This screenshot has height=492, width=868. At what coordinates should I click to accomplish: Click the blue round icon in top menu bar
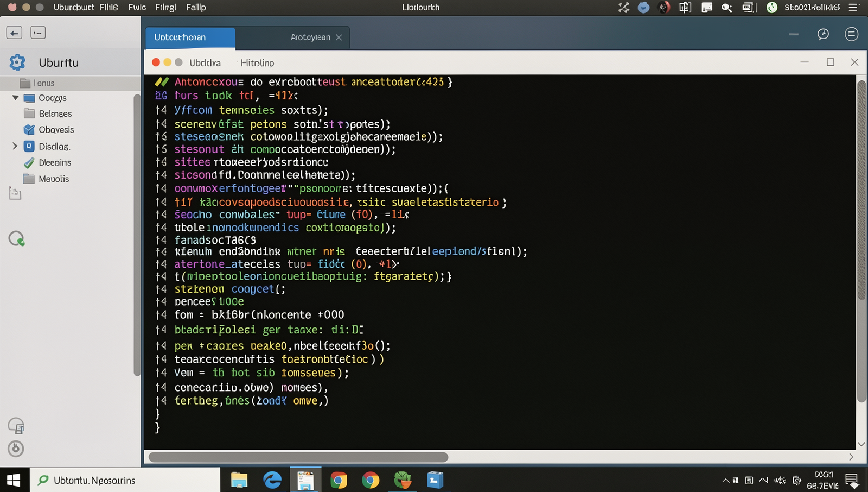pyautogui.click(x=644, y=8)
